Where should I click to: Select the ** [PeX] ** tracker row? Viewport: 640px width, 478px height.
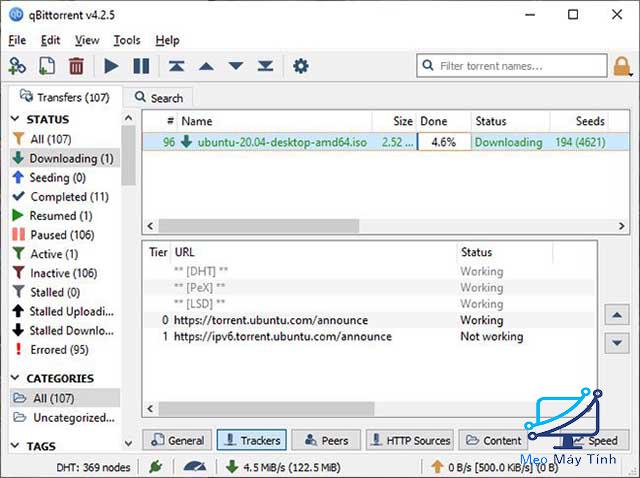pyautogui.click(x=370, y=288)
